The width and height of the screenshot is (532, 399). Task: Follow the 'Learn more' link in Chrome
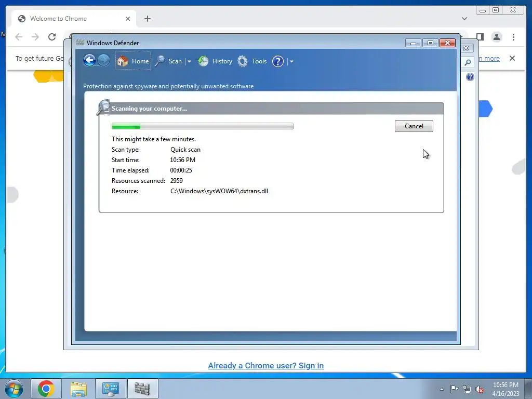coord(488,58)
